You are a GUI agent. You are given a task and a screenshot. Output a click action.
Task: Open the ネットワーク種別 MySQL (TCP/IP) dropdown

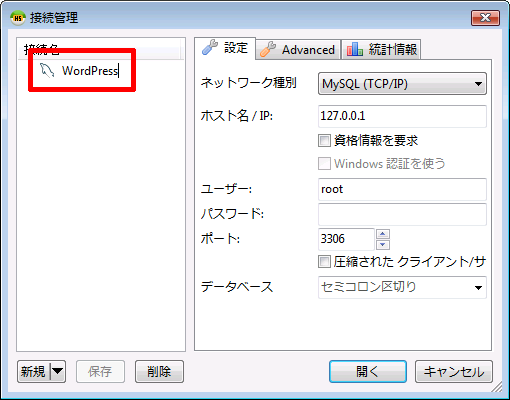[402, 84]
